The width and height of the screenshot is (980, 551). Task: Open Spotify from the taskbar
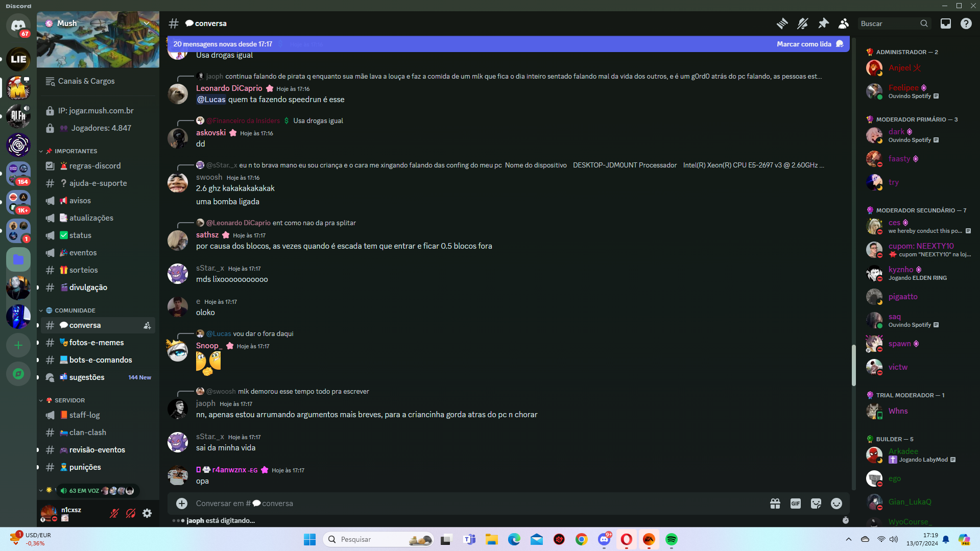(672, 539)
